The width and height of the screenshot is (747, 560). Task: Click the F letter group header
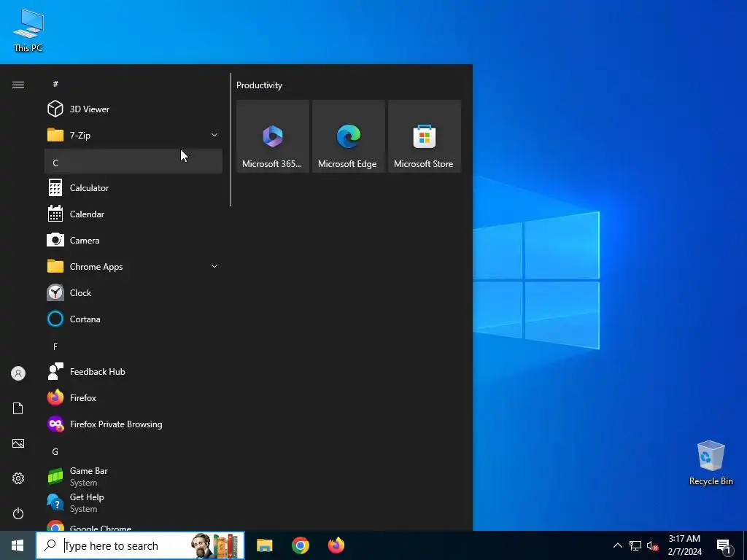pos(133,346)
